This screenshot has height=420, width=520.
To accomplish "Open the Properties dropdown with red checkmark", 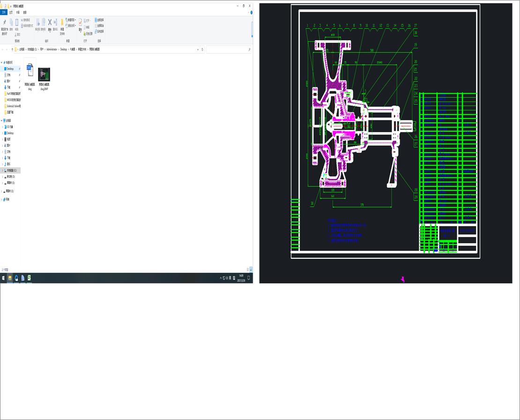I will click(x=80, y=25).
